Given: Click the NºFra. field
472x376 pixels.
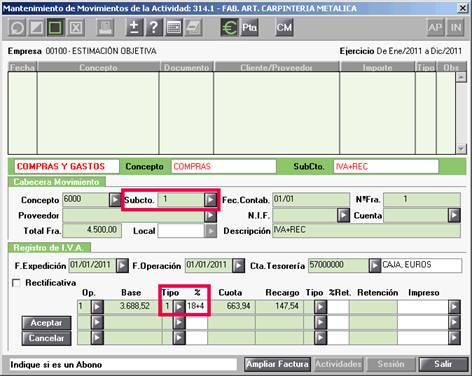Looking at the screenshot, I should pyautogui.click(x=422, y=200).
